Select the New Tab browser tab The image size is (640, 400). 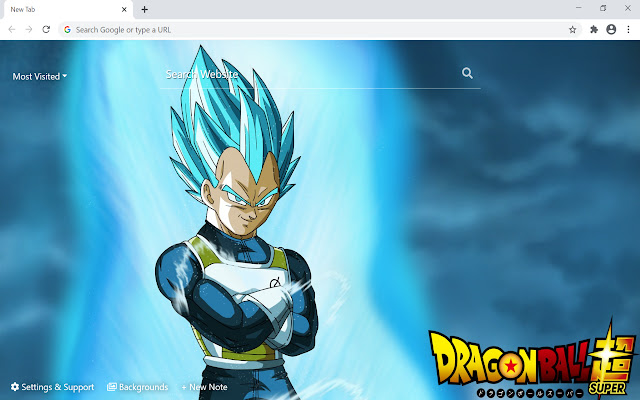click(x=68, y=9)
